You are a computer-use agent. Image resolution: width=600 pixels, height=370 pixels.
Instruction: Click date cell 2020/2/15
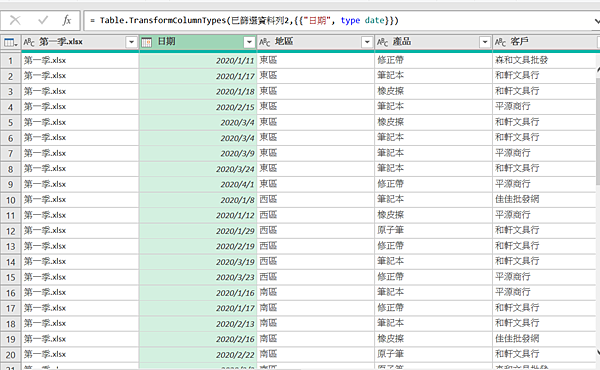click(198, 107)
